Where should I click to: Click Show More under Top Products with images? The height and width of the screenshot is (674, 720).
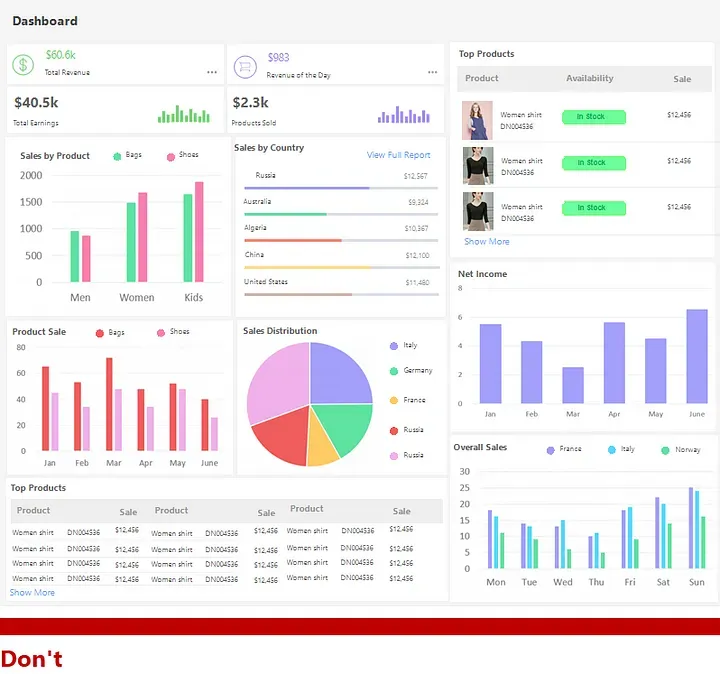pyautogui.click(x=487, y=242)
